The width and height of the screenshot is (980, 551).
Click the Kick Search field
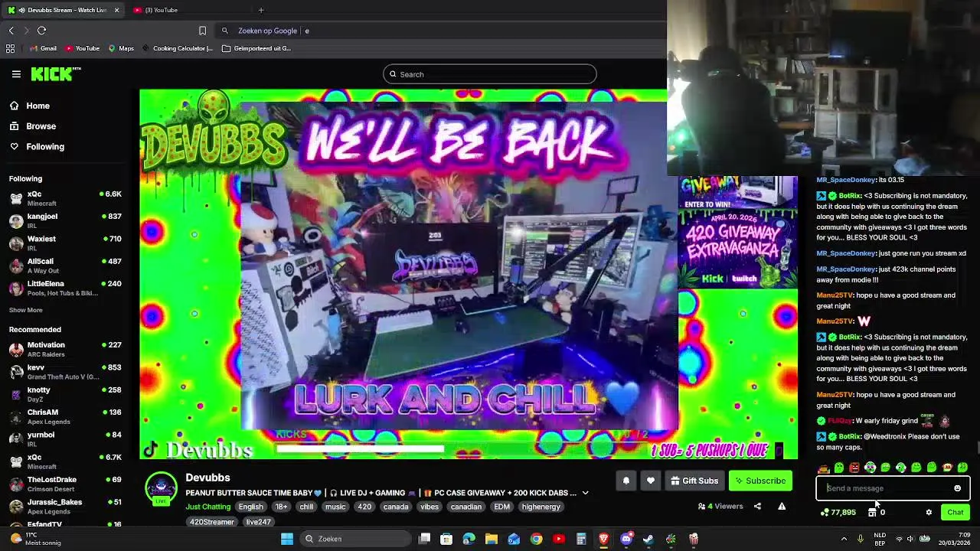click(490, 74)
